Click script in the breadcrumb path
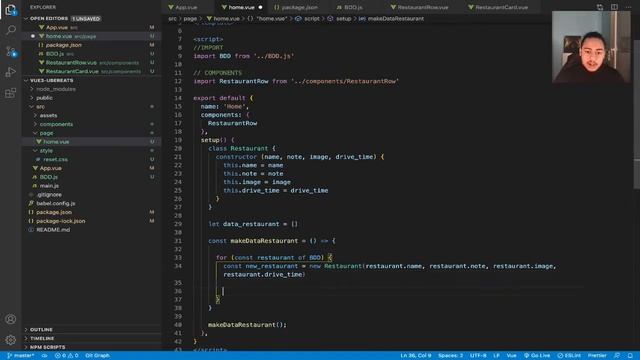The height and width of the screenshot is (360, 640). pyautogui.click(x=312, y=19)
